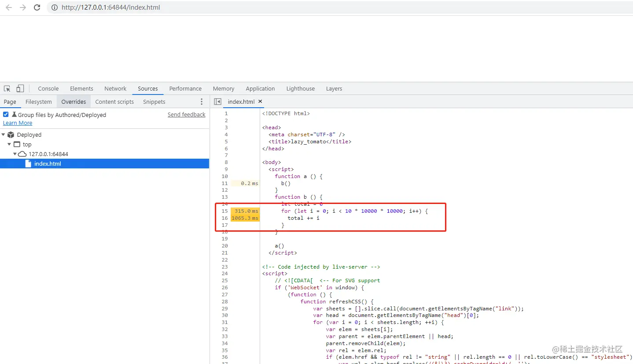Click the 'function b () {' code line
Screen dimensions: 633x364
coord(299,197)
